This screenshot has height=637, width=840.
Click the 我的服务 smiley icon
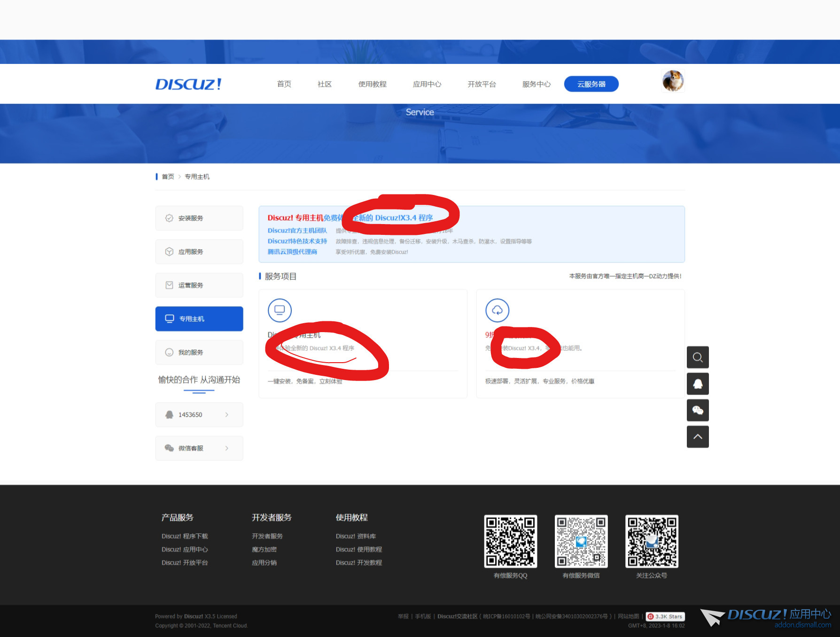(169, 352)
